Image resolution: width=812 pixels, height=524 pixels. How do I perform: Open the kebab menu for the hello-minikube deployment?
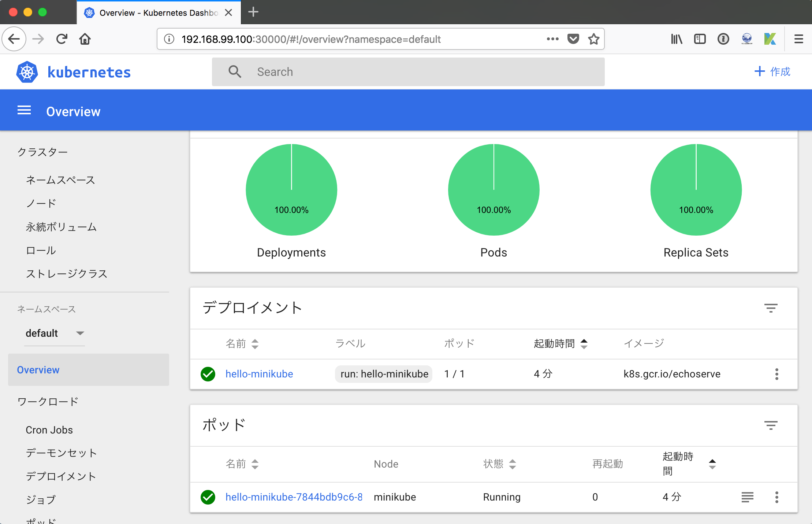(x=776, y=374)
